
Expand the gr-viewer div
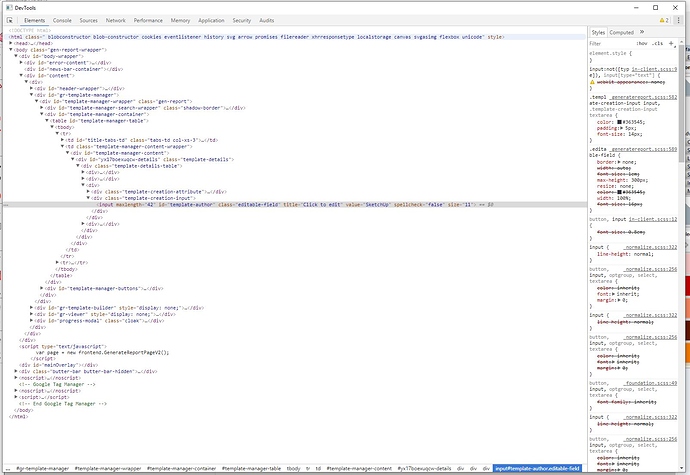[31, 314]
